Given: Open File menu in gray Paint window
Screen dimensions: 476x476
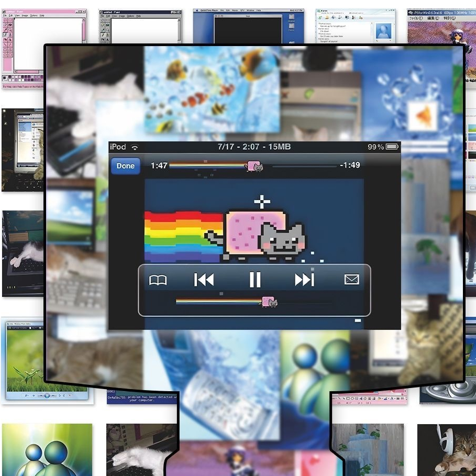Looking at the screenshot, I should pos(102,16).
